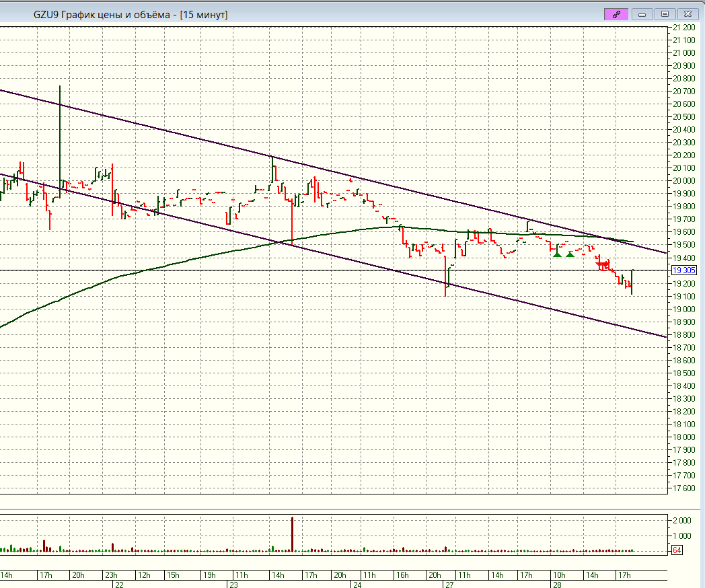705x588 pixels.
Task: Click the 1 000 volume axis label
Action: [x=684, y=536]
